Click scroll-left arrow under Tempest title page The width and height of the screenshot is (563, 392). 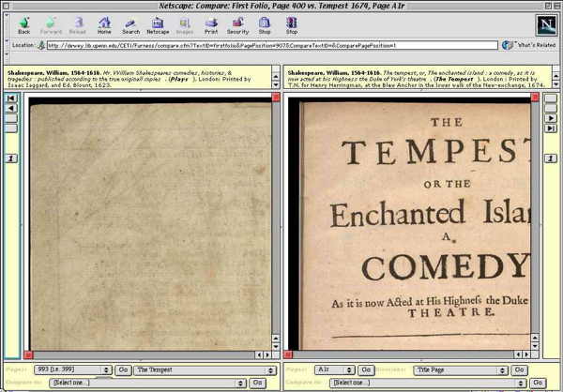tap(519, 354)
